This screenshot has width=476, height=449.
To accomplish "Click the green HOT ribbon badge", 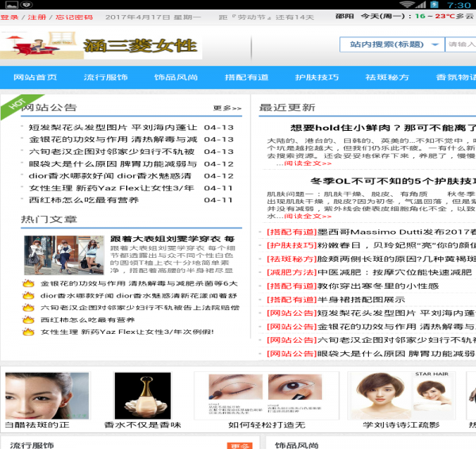I will (18, 104).
